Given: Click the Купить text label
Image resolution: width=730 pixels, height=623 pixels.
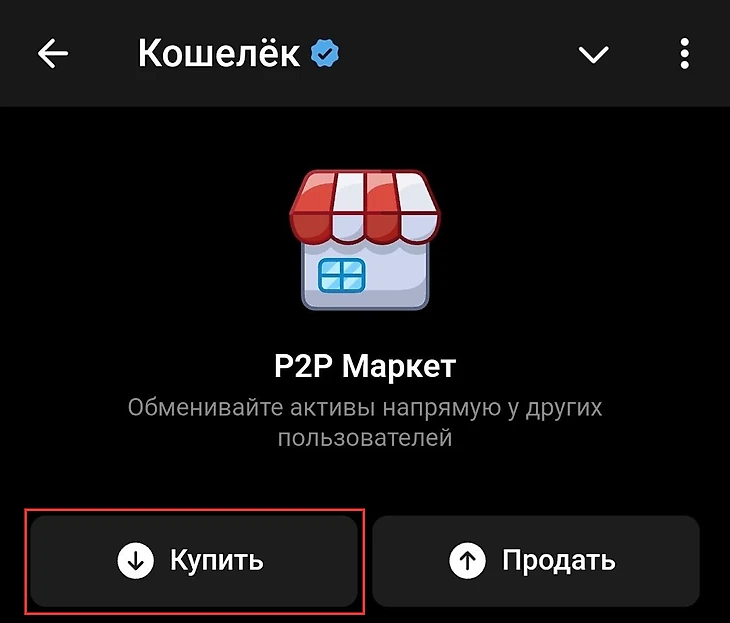Looking at the screenshot, I should [x=216, y=561].
